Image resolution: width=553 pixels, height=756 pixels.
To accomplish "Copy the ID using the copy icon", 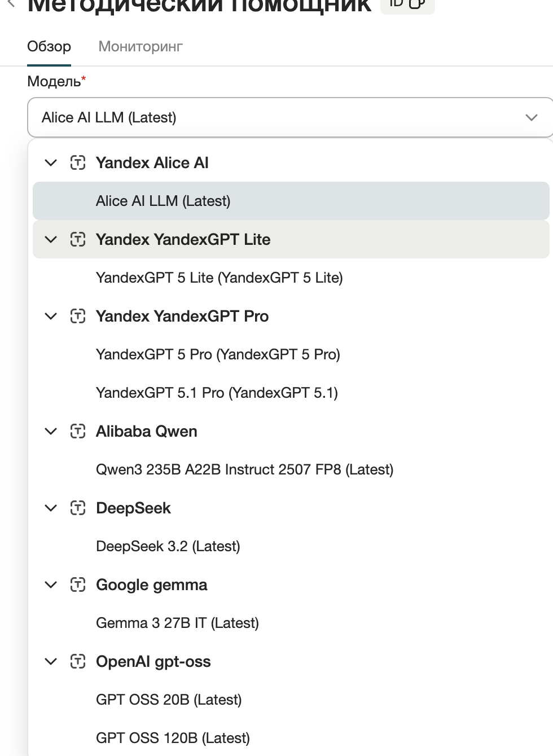I will coord(416,3).
